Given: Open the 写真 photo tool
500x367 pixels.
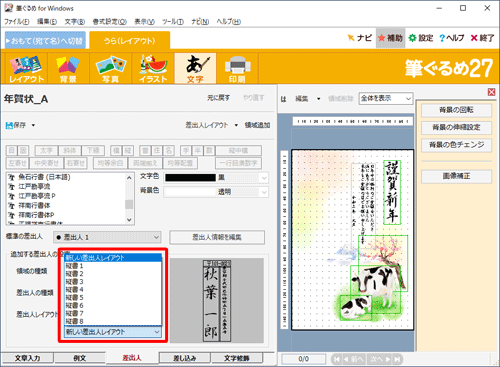Looking at the screenshot, I should coord(110,69).
